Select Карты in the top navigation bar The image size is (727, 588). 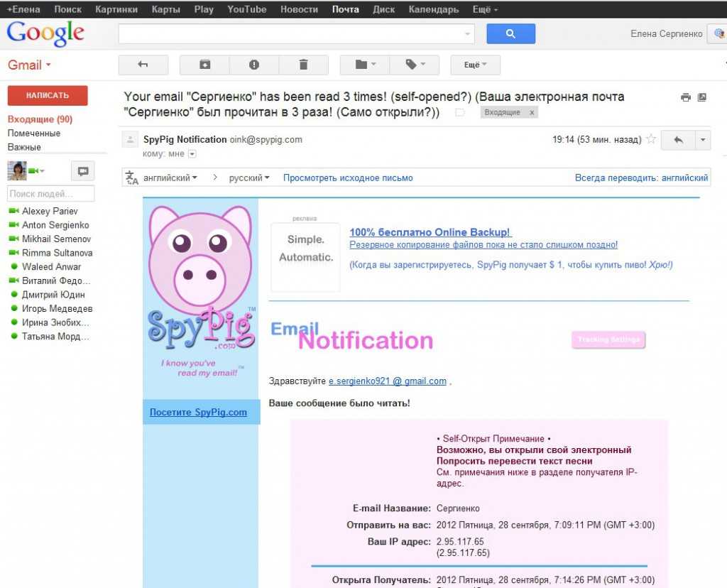point(165,9)
